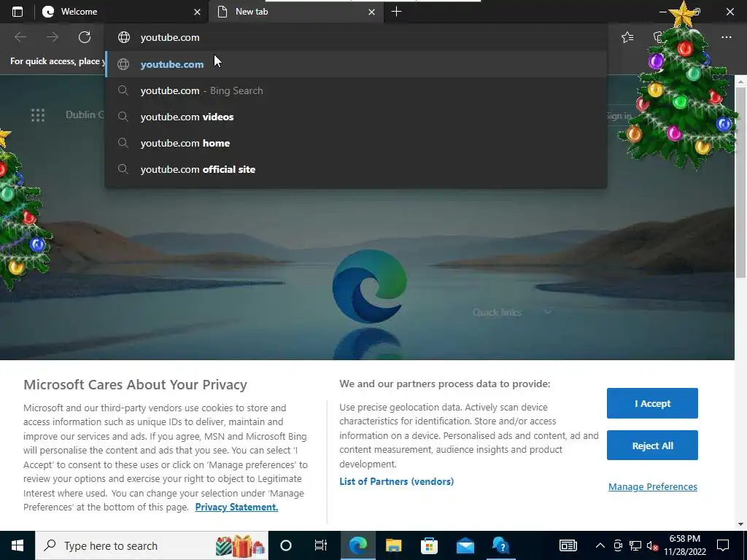Refresh the page with reload icon

[85, 37]
